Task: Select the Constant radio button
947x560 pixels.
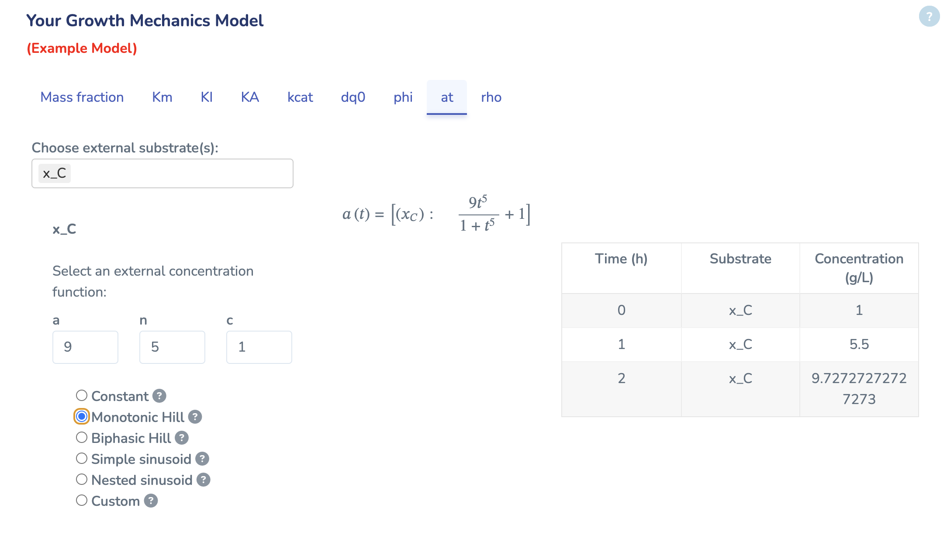Action: (x=81, y=395)
